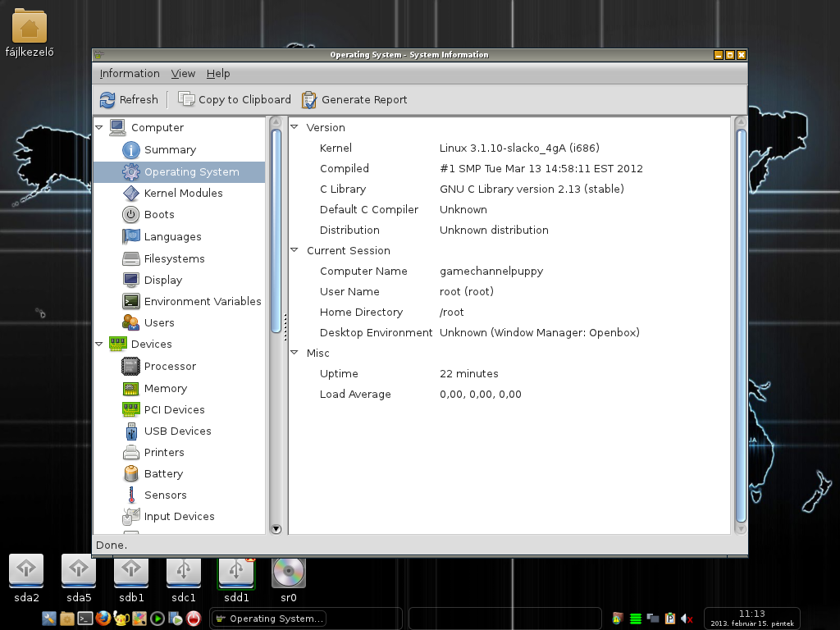Collapse the Devices tree group
The width and height of the screenshot is (840, 630).
point(99,344)
